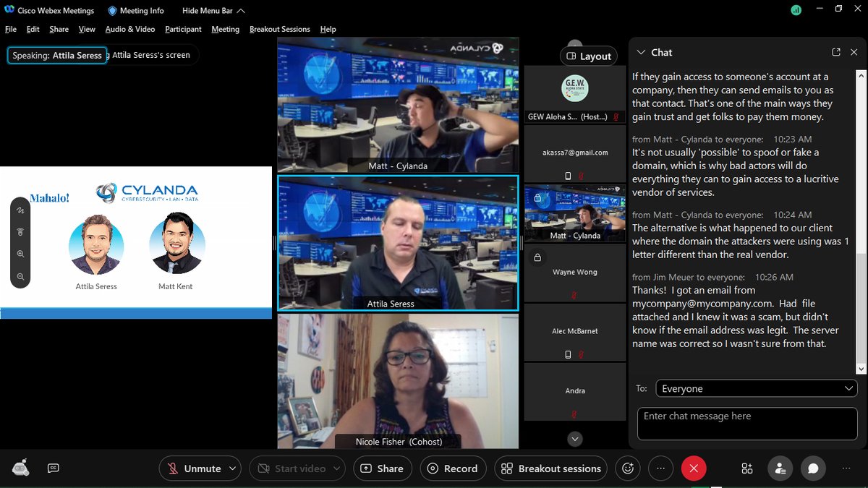Select the annotate pen tool on shared screen

(x=20, y=210)
